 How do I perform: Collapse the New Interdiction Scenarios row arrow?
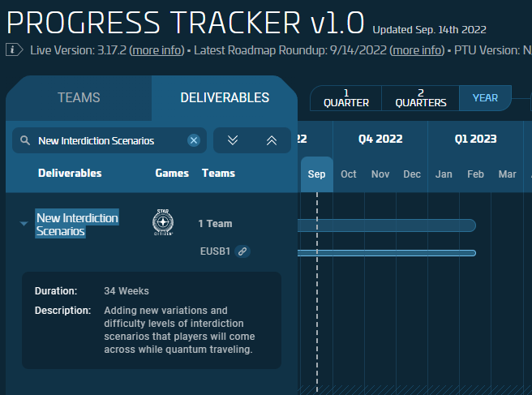click(24, 224)
